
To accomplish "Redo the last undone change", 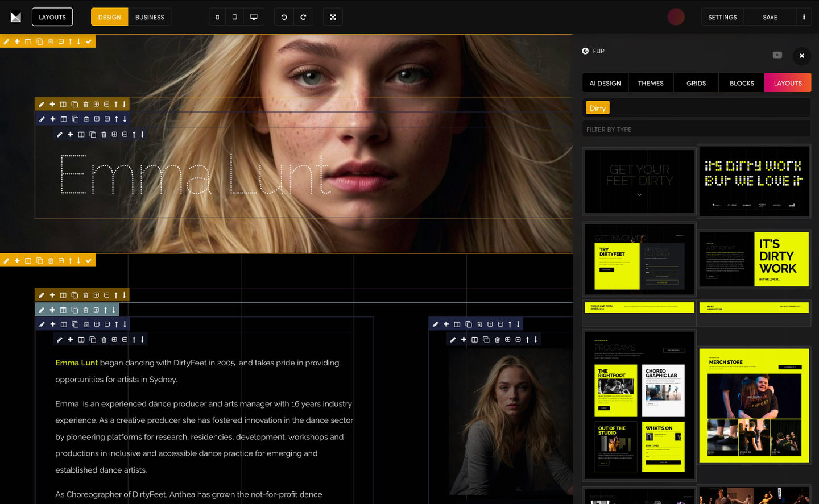I will (303, 17).
